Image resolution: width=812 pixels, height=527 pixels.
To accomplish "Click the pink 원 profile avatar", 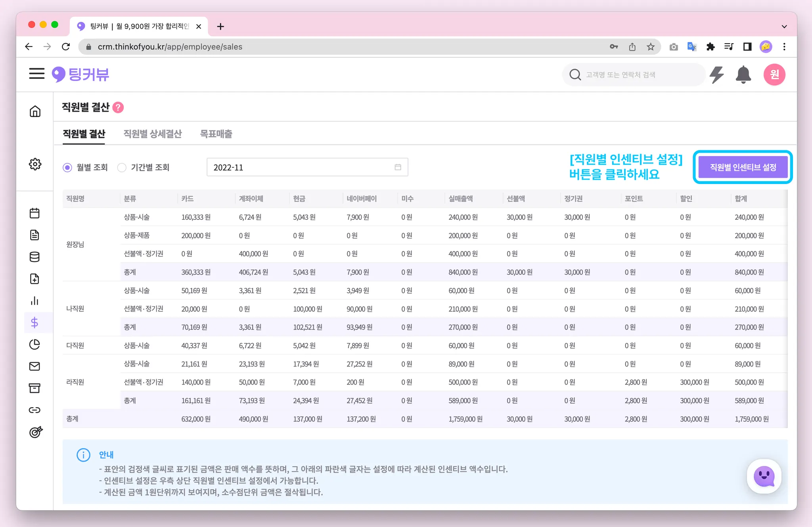I will click(x=774, y=75).
